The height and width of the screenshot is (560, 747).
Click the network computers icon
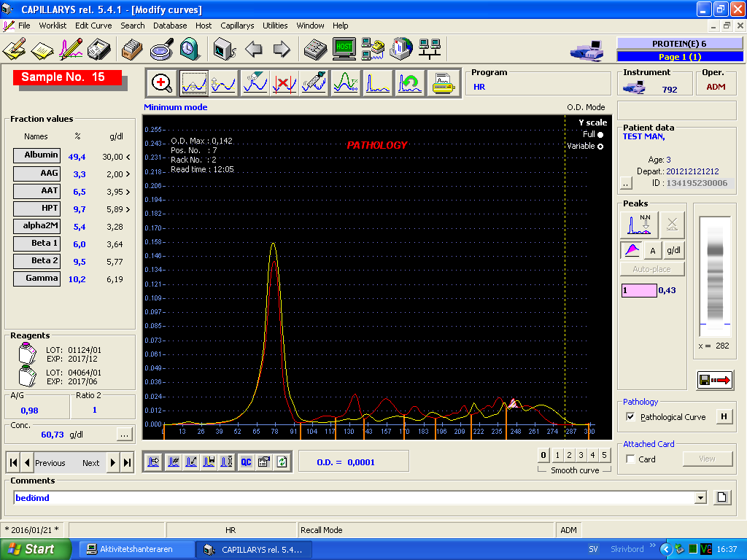click(430, 49)
